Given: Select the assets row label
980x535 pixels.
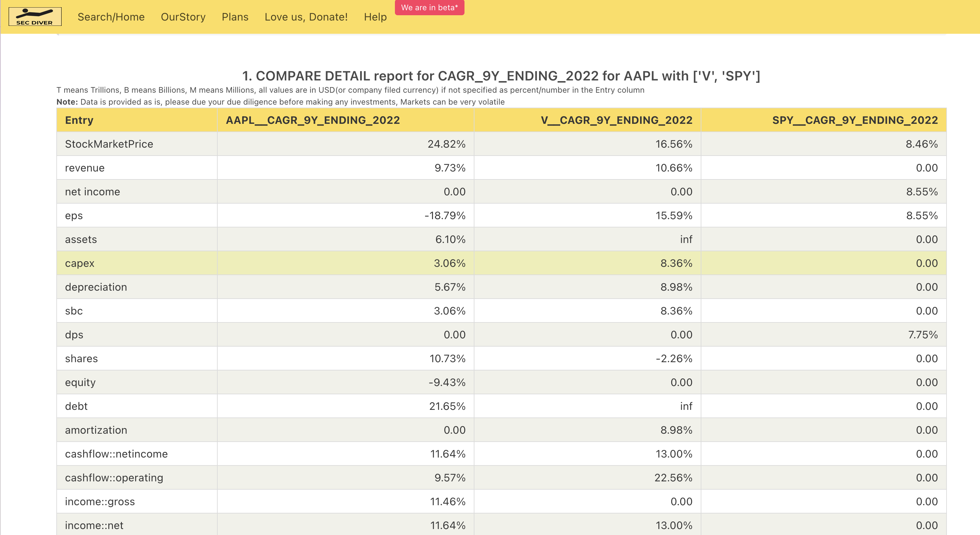Looking at the screenshot, I should pyautogui.click(x=81, y=240).
